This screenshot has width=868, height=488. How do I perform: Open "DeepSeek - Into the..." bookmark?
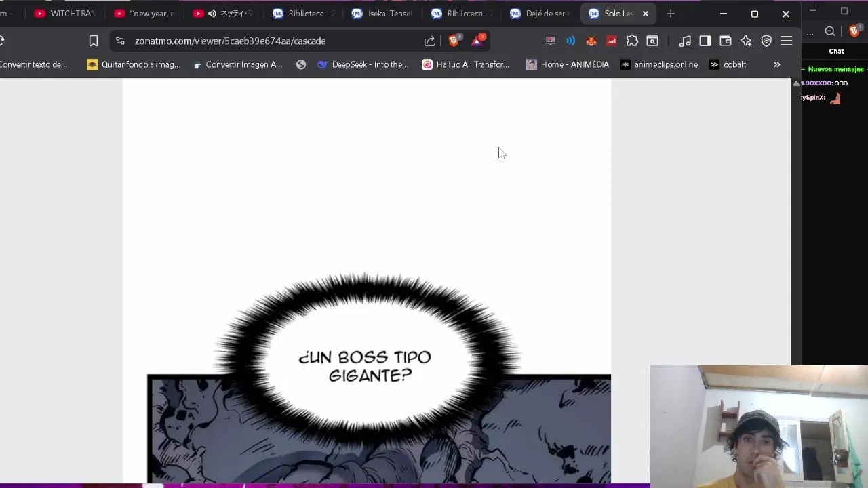point(363,64)
